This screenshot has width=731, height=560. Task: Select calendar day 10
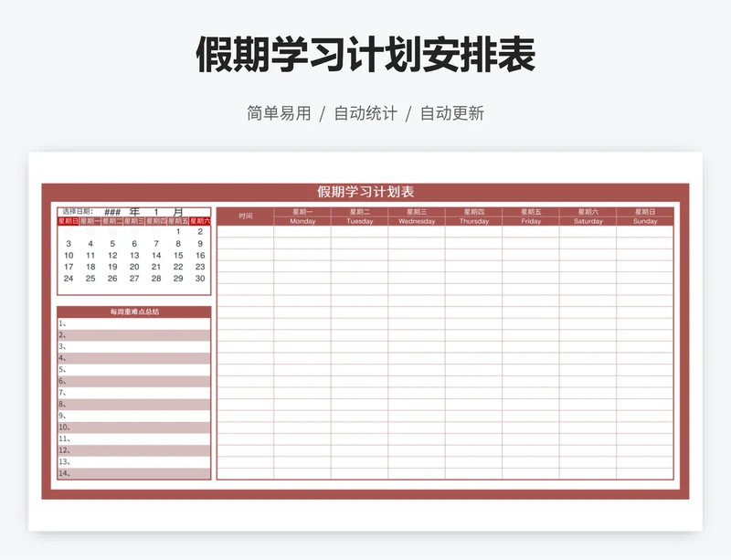click(69, 256)
